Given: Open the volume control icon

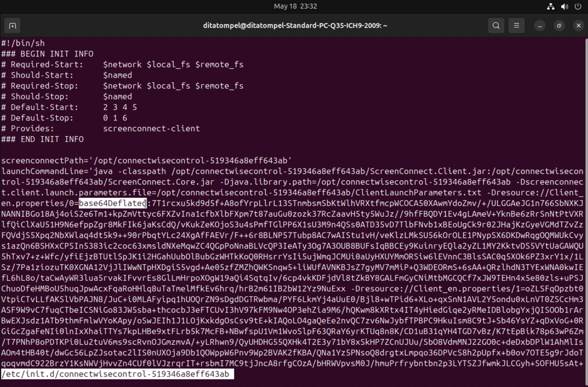Looking at the screenshot, I should tap(564, 6).
